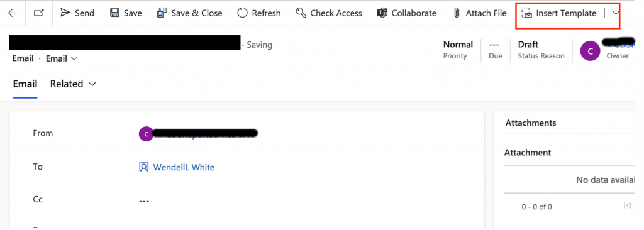
Task: Run Check Access with key icon
Action: point(301,13)
